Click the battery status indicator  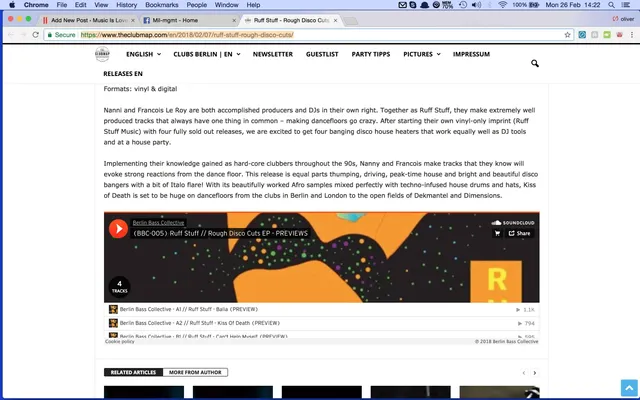click(526, 5)
